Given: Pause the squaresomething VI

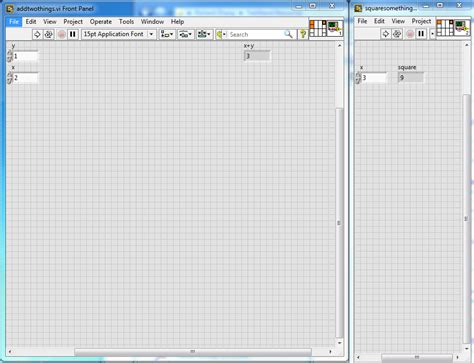Looking at the screenshot, I should coord(421,34).
